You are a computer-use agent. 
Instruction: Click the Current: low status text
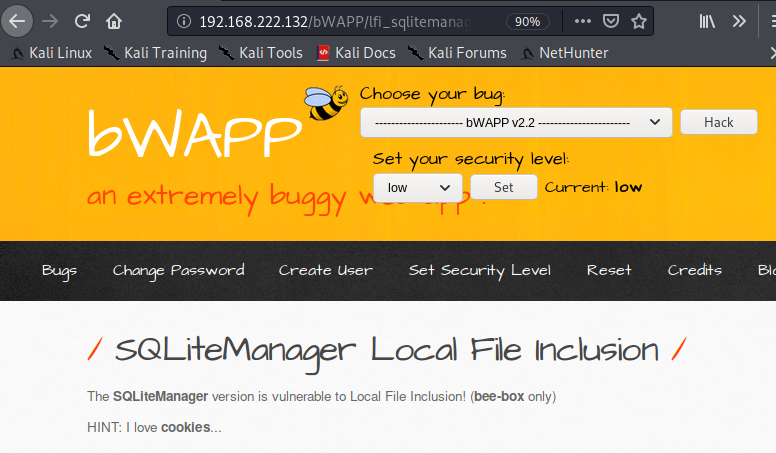[593, 187]
